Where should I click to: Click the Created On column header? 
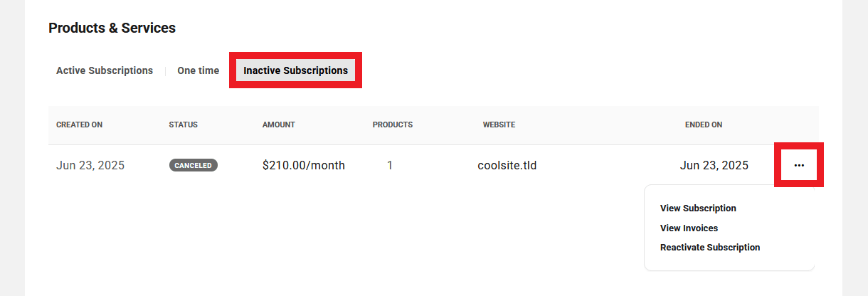coord(79,125)
